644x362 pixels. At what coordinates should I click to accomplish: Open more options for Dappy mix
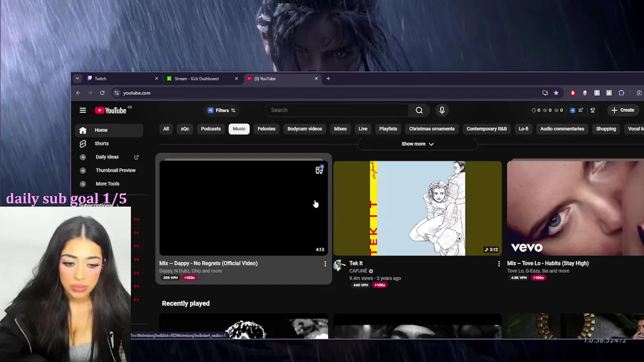click(325, 263)
